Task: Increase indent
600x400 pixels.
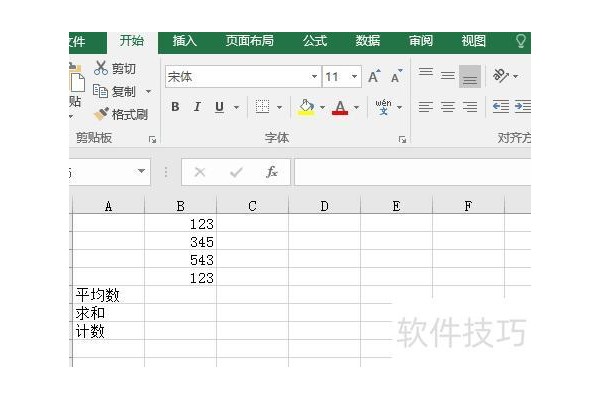Action: (x=523, y=106)
